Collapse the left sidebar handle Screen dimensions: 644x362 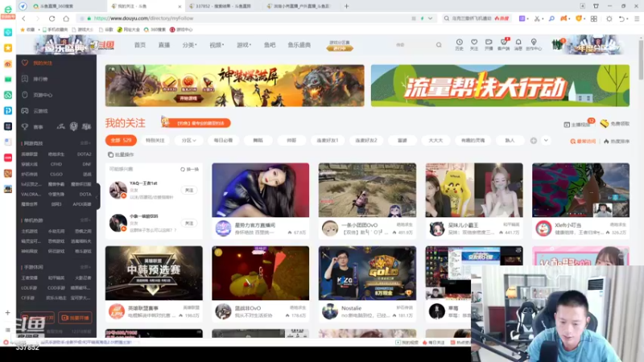click(97, 196)
